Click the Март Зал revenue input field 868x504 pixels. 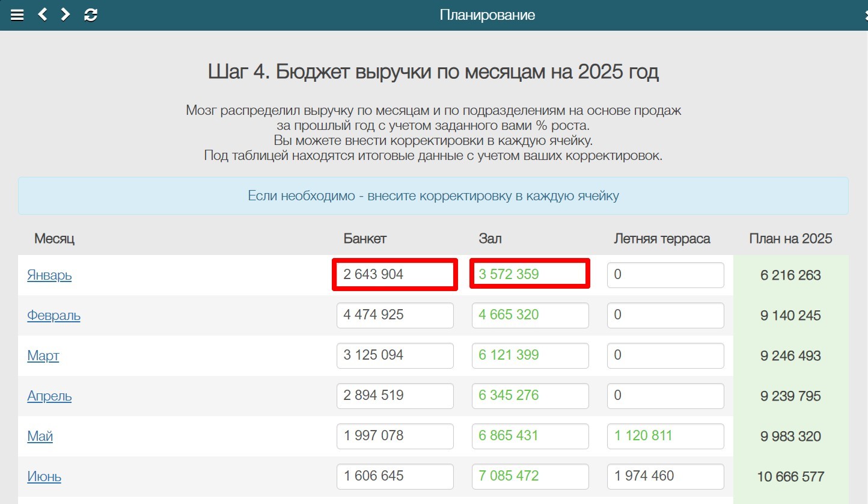530,355
